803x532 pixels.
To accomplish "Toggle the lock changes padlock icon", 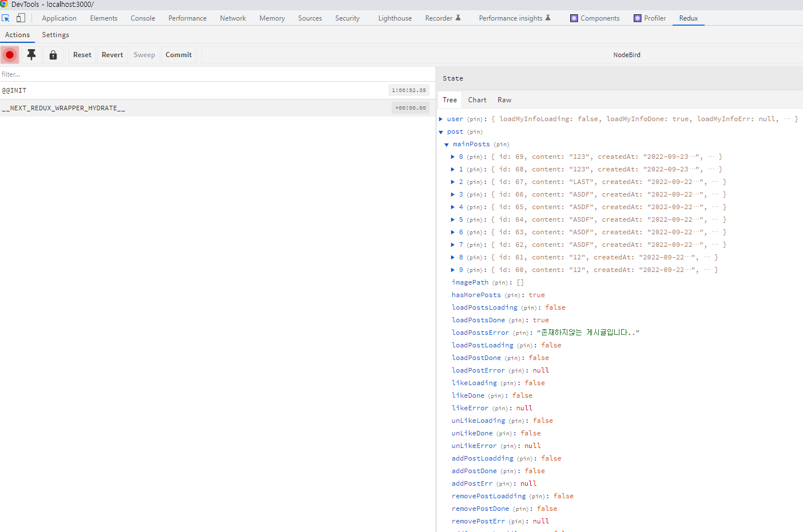I will click(53, 55).
